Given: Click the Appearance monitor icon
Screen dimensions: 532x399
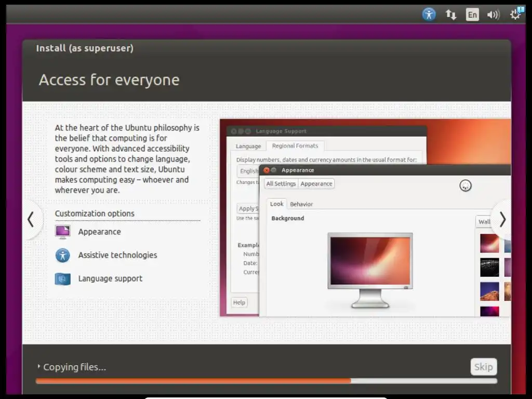Looking at the screenshot, I should click(x=63, y=232).
